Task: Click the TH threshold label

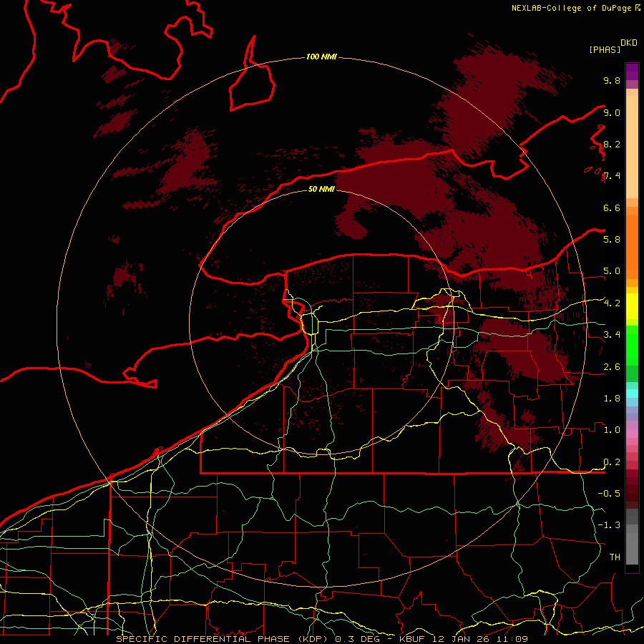Action: tap(615, 557)
